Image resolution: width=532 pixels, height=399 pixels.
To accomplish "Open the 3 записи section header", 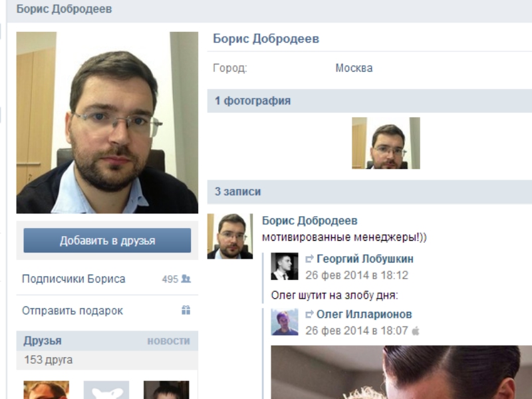I will [x=237, y=192].
